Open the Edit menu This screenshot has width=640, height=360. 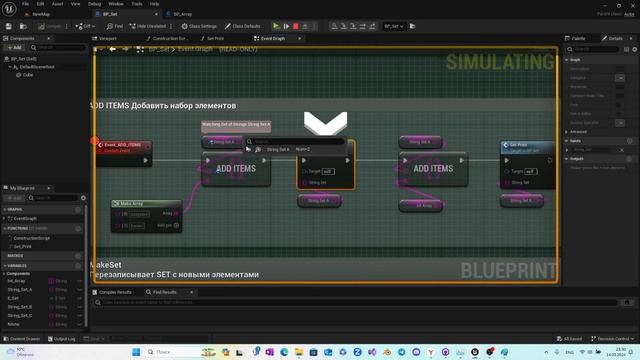click(x=40, y=4)
